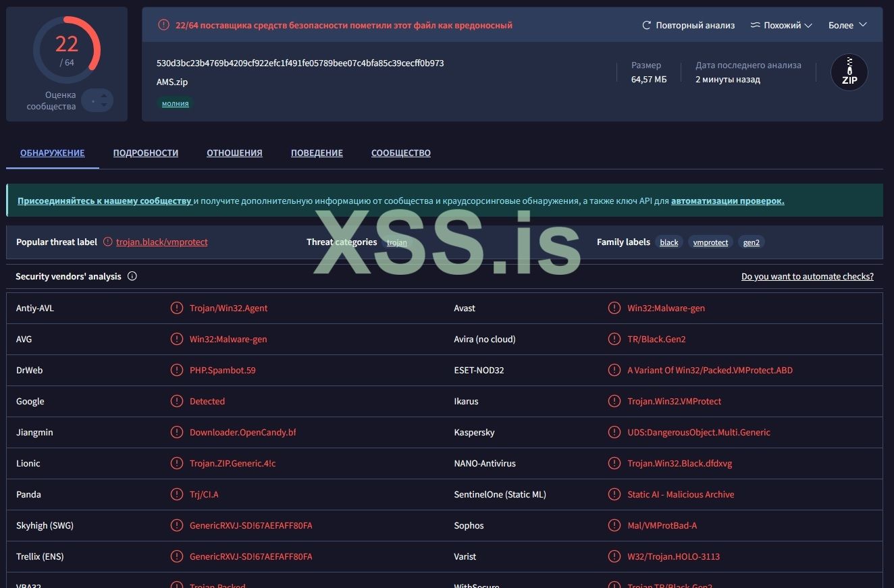Click the warning icon in the AVG row

(177, 339)
